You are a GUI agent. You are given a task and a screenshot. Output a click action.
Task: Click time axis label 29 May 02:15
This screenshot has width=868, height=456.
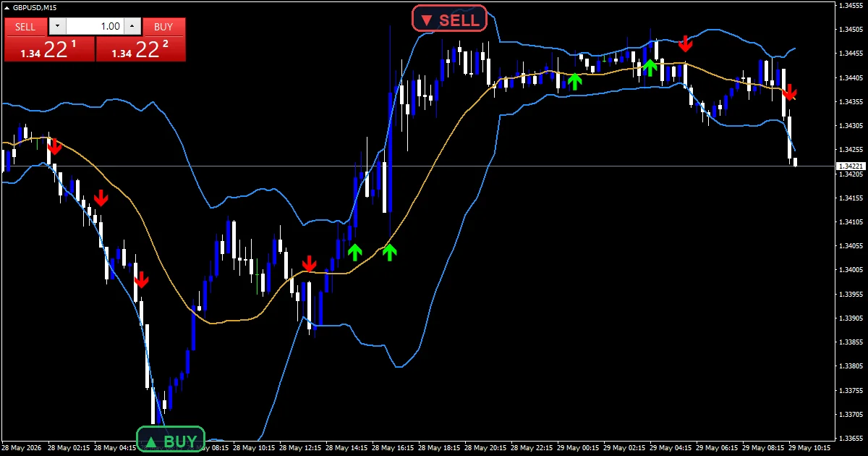tap(623, 448)
